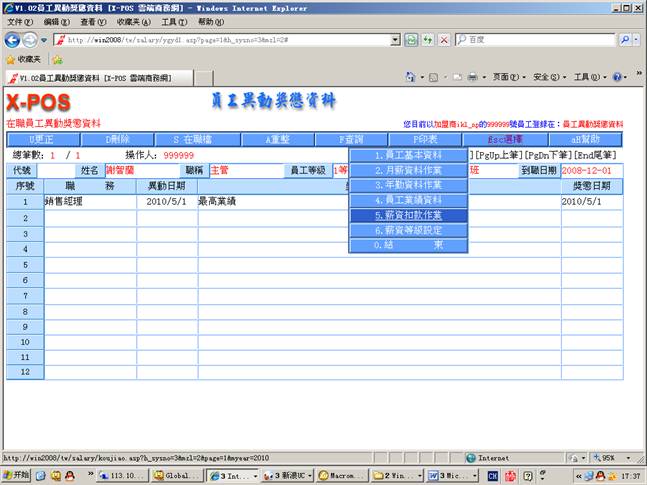Click the Windows 开始 start button
The width and height of the screenshot is (647, 485).
tap(16, 476)
